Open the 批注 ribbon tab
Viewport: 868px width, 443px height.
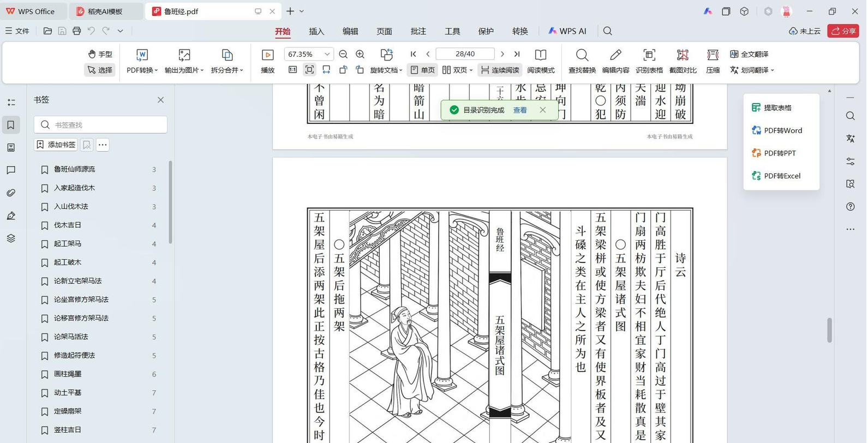[418, 31]
